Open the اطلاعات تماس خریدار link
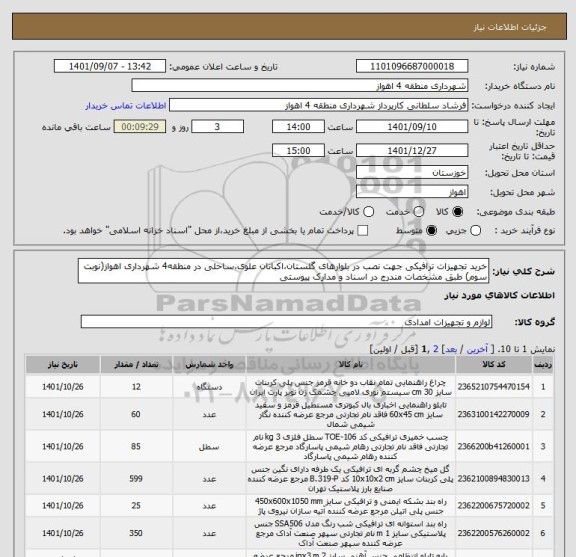Image resolution: width=576 pixels, height=557 pixels. point(126,106)
